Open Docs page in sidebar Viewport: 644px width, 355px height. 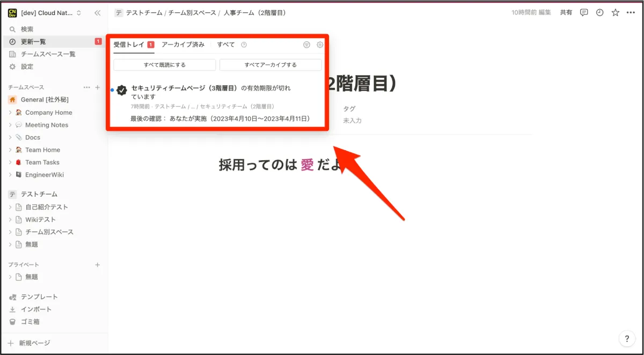coord(33,137)
